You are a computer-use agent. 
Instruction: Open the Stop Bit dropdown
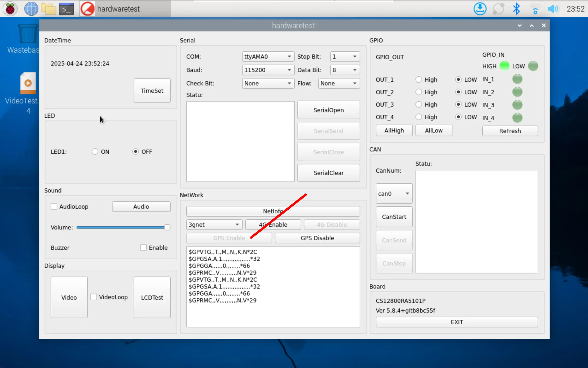point(345,57)
